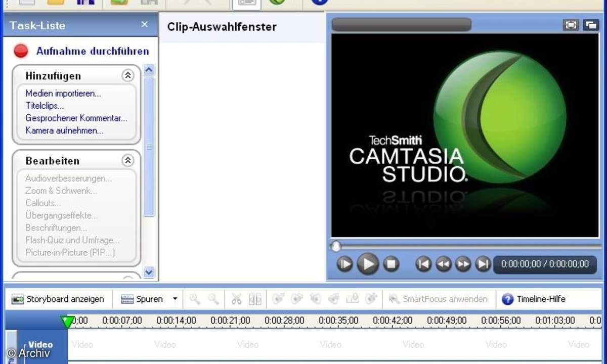Image resolution: width=607 pixels, height=364 pixels.
Task: Stop the preview playback
Action: [x=391, y=263]
